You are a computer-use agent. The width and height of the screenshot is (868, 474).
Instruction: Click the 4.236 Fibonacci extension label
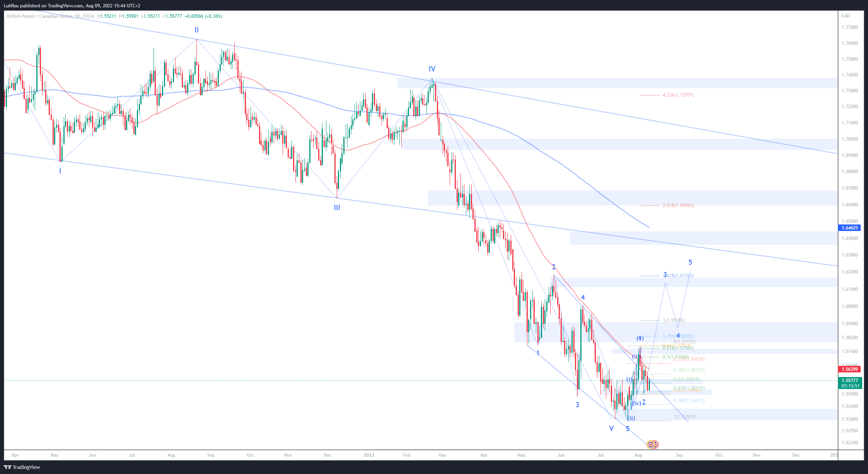(678, 95)
